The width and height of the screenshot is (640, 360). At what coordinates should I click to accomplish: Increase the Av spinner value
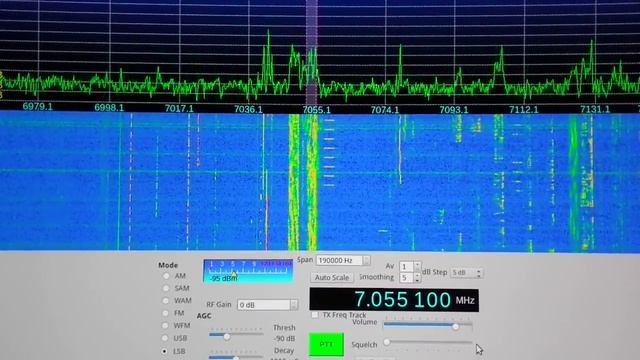[417, 264]
